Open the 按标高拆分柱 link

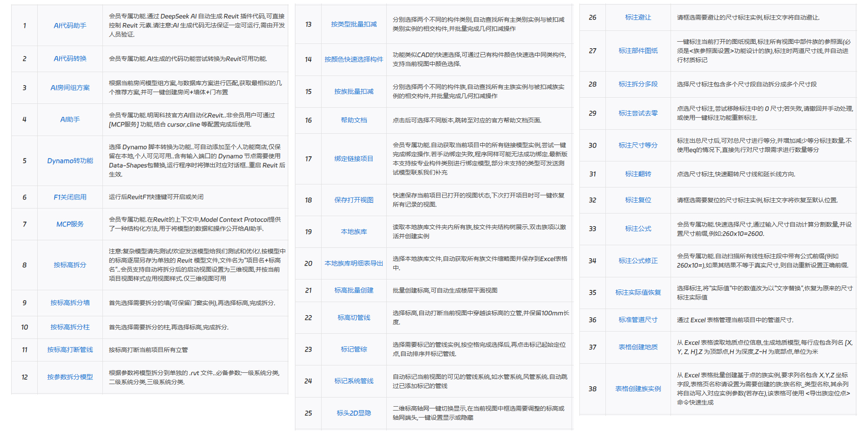point(70,327)
